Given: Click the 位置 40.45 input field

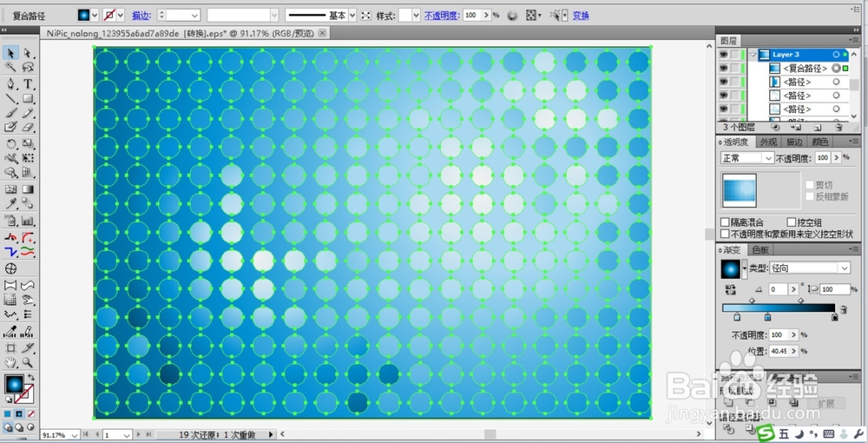Looking at the screenshot, I should pos(780,351).
